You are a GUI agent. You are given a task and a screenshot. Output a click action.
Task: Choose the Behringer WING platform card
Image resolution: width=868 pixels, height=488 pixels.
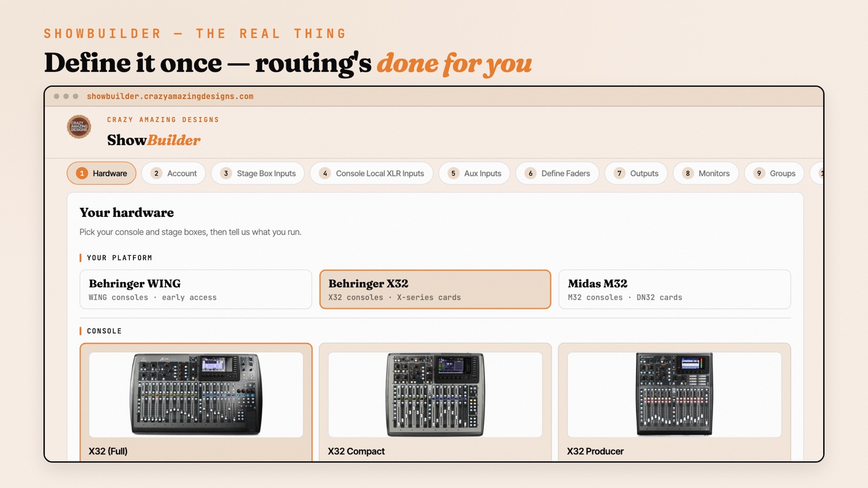point(196,290)
